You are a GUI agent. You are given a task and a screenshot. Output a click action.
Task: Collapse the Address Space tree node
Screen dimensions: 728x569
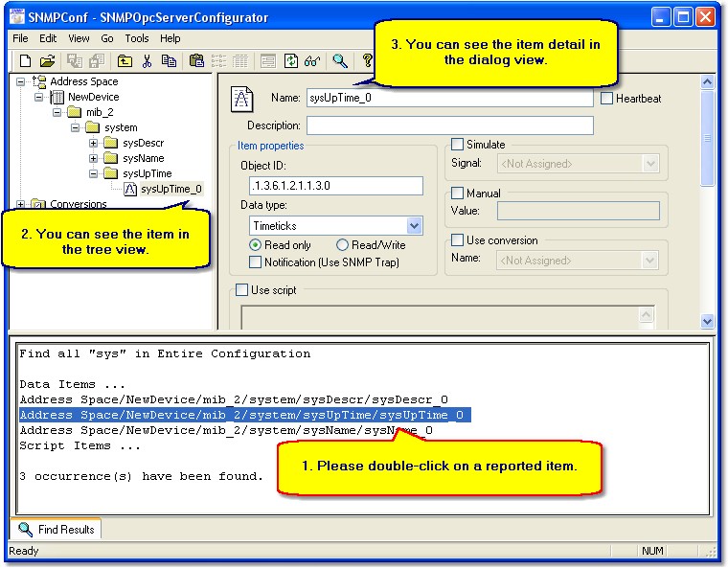coord(21,82)
